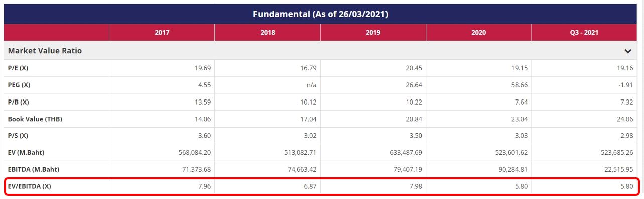The width and height of the screenshot is (644, 199).
Task: Select the 2018 column header
Action: [x=268, y=33]
